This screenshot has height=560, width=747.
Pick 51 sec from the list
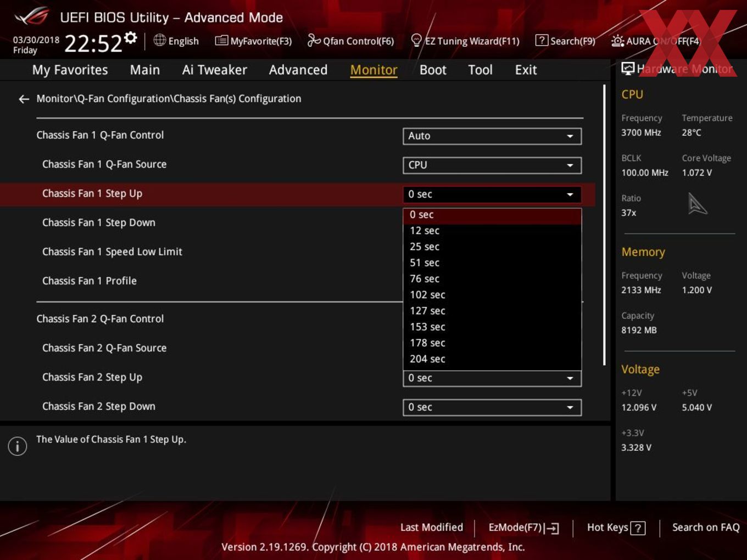coord(492,263)
